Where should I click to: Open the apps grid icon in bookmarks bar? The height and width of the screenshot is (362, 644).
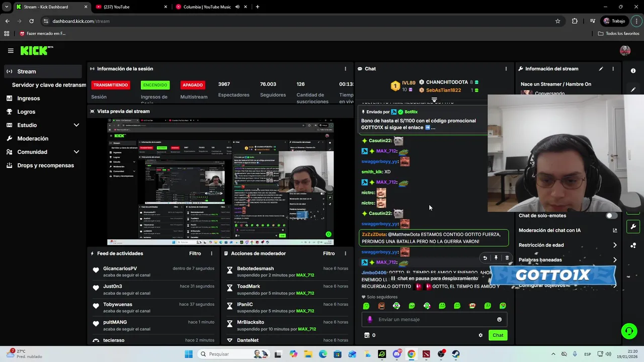pyautogui.click(x=7, y=34)
